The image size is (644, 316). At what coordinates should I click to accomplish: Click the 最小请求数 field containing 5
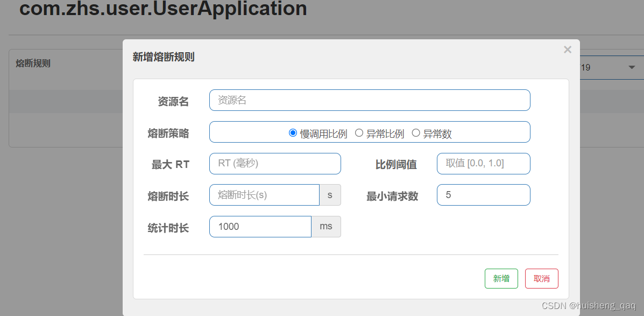(483, 195)
